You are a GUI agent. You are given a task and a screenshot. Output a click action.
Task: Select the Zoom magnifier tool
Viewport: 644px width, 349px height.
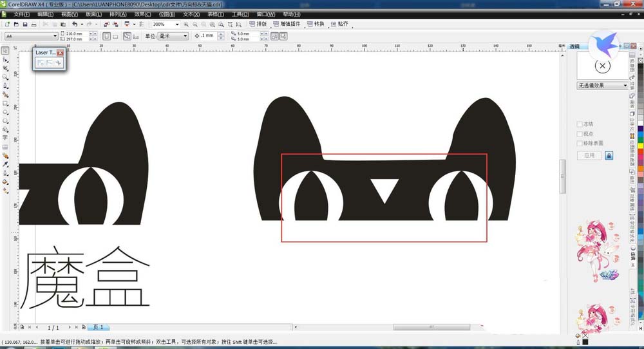(5, 77)
